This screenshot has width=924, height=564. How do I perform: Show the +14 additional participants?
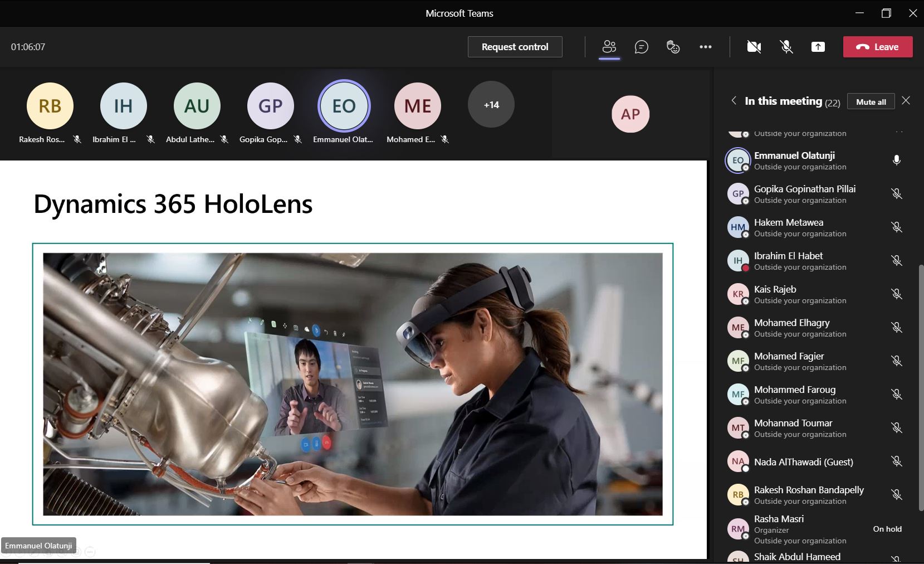coord(491,105)
